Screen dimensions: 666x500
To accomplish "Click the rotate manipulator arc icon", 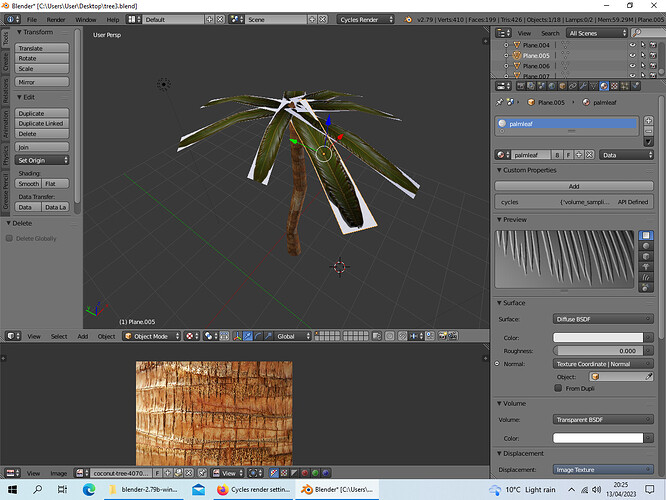I will click(x=258, y=336).
